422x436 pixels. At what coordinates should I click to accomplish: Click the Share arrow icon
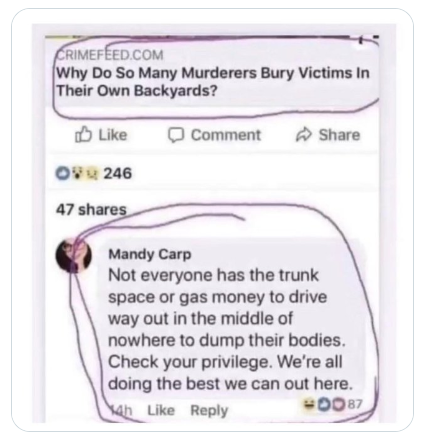304,135
